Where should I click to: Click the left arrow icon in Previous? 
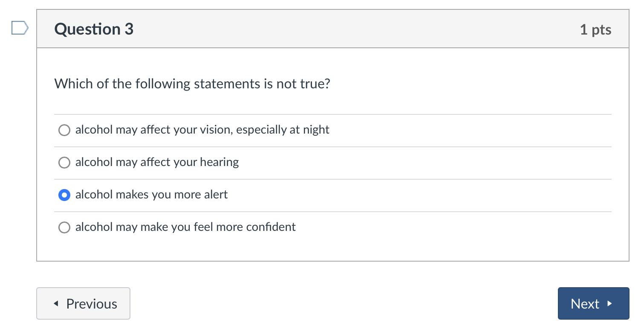point(56,304)
